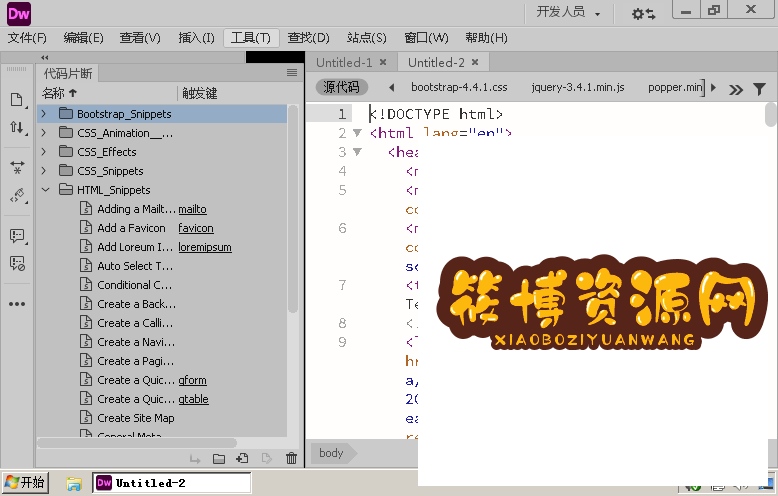The image size is (778, 496).
Task: Collapse the html tag code fold on line 2
Action: 357,132
